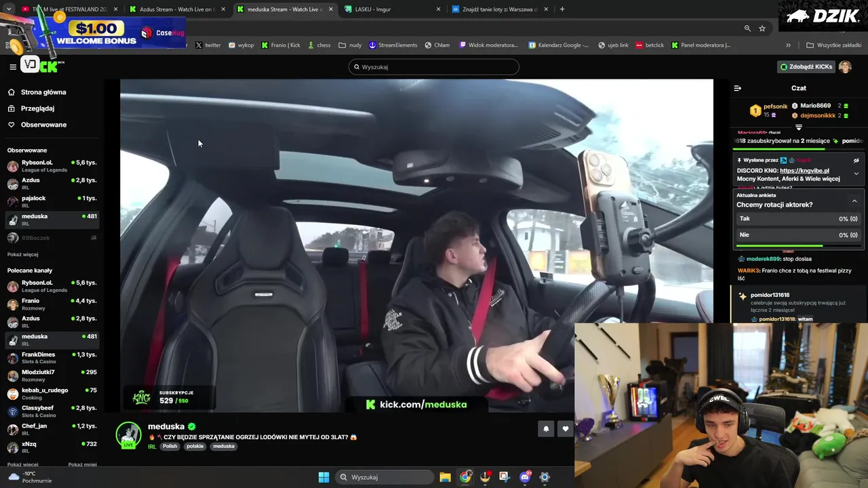Screen dimensions: 868x488
Task: Expand the pinned DISCORD KNG message
Action: pos(856,174)
